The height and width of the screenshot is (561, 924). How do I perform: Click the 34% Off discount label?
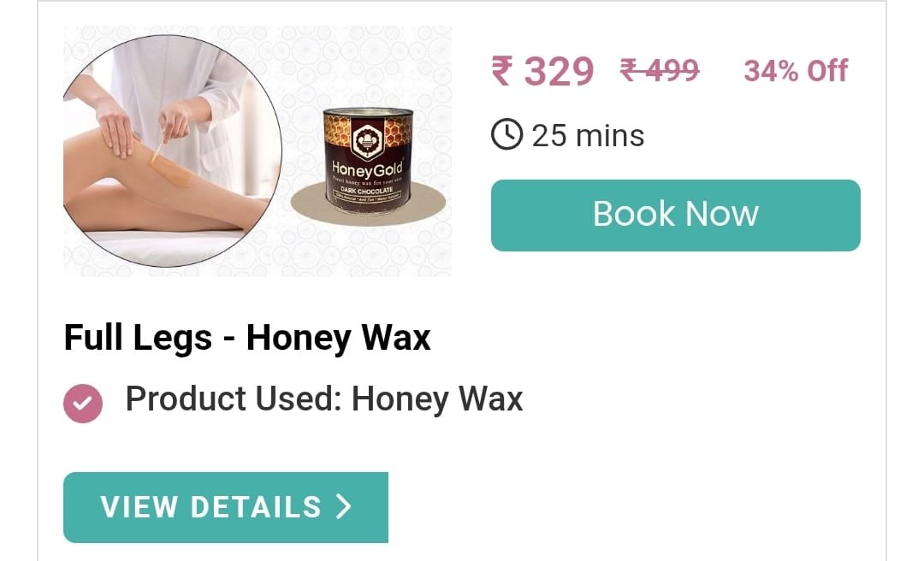point(796,71)
